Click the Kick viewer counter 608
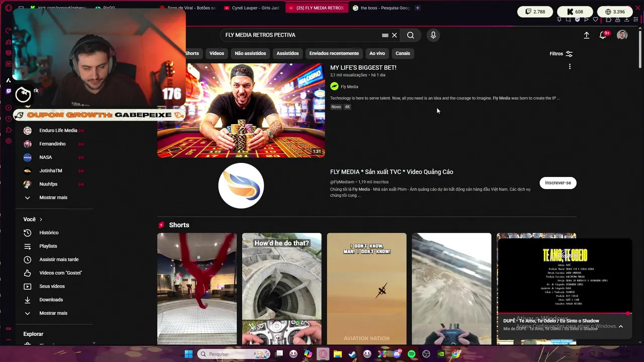This screenshot has height=362, width=644. pyautogui.click(x=575, y=12)
